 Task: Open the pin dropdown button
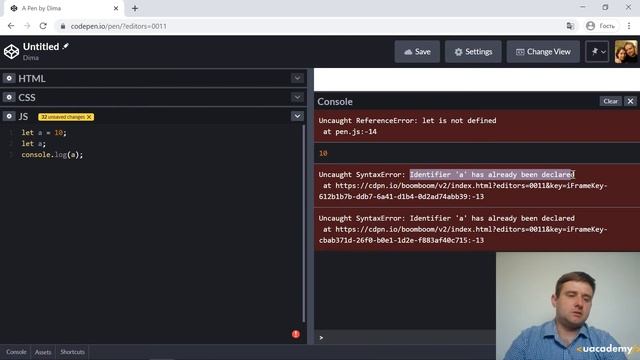597,52
